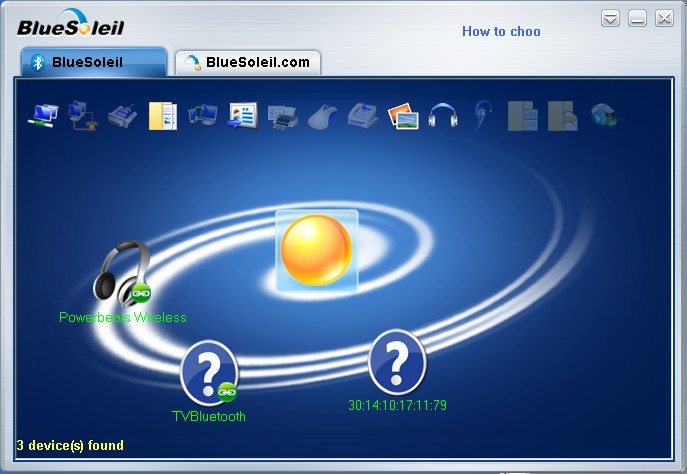The image size is (687, 474).
Task: Select the Human Interface Device mouse icon
Action: [322, 117]
